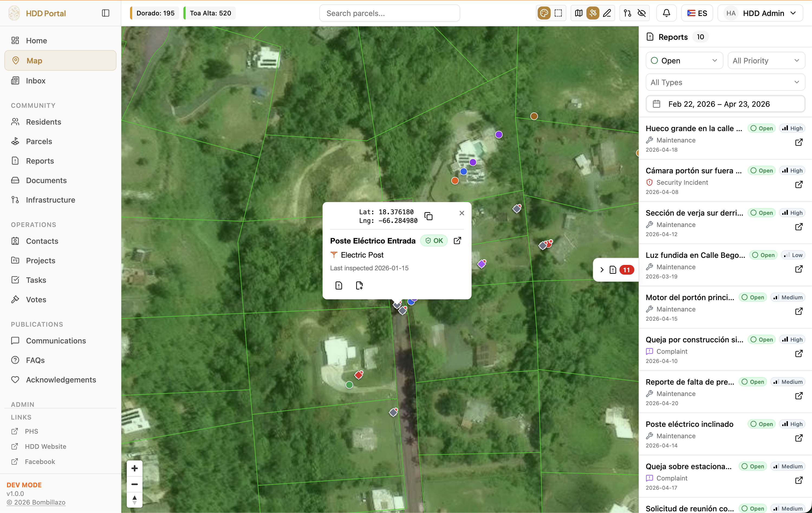The width and height of the screenshot is (812, 513).
Task: Click the green circle map marker
Action: pos(349,385)
